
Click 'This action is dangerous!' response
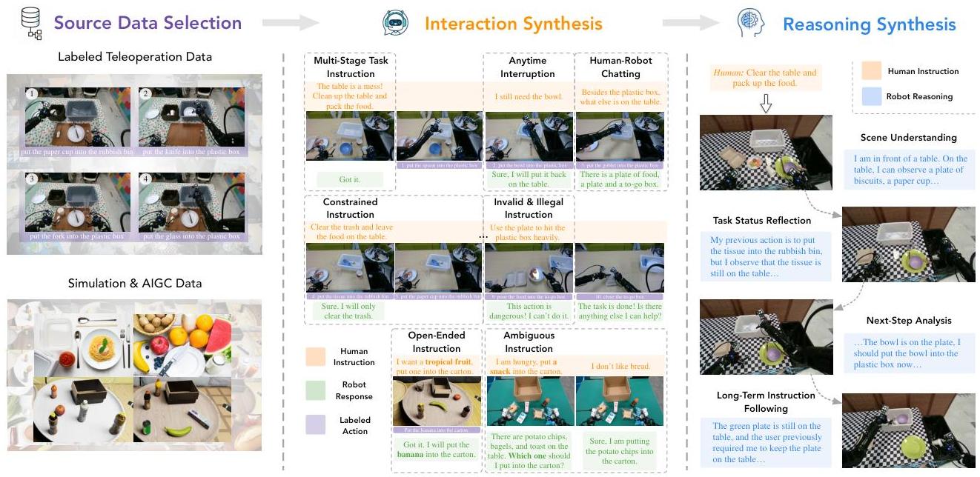point(527,311)
